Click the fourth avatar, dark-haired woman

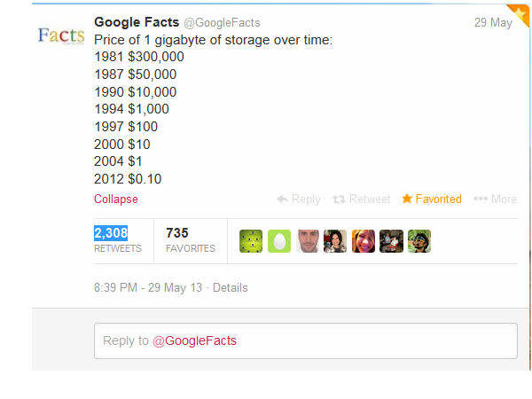click(335, 241)
